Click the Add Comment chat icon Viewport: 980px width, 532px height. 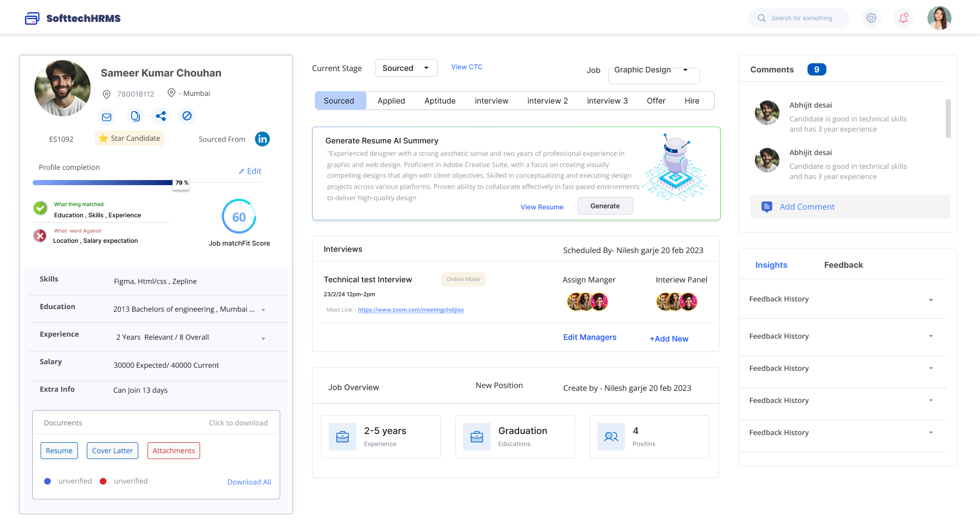[x=767, y=207]
